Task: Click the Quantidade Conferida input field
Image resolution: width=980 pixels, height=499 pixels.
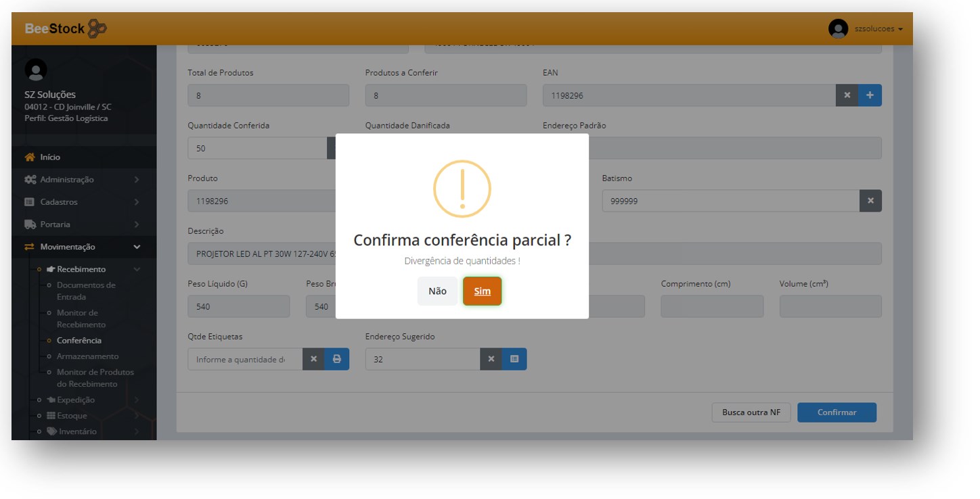Action: coord(257,148)
